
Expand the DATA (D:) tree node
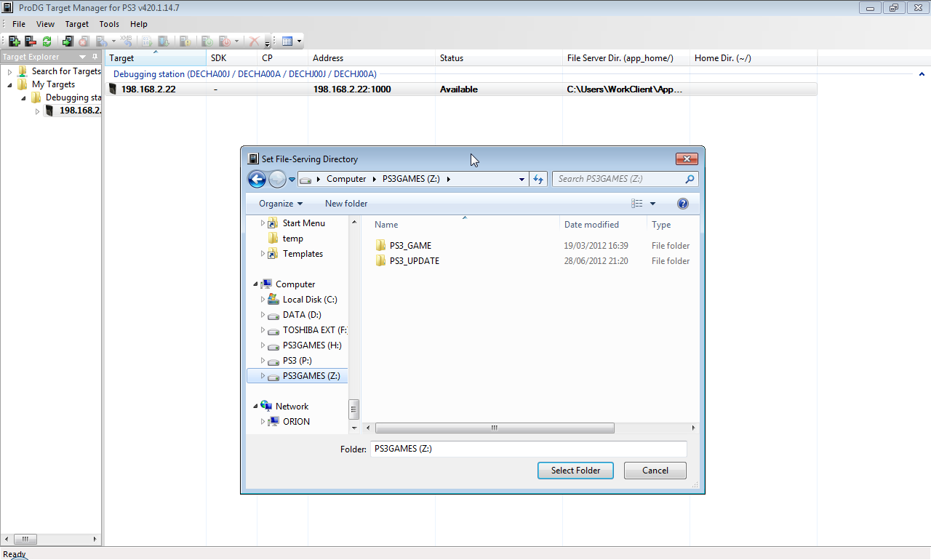[263, 315]
